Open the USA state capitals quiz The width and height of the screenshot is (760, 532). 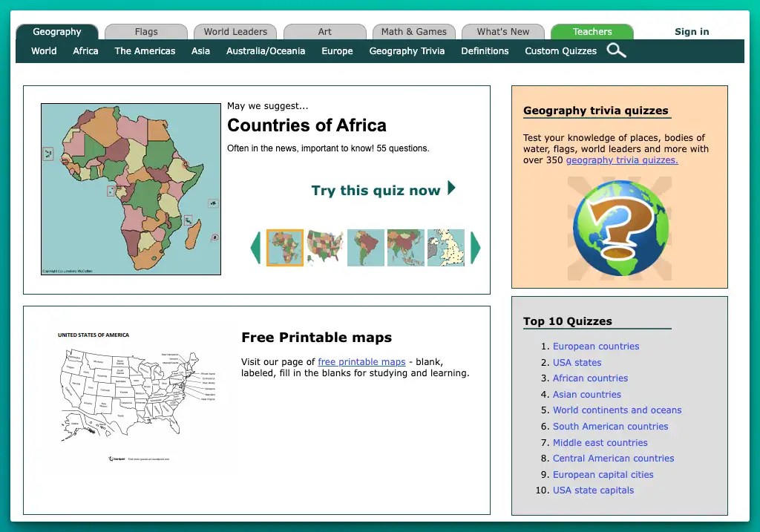[592, 490]
